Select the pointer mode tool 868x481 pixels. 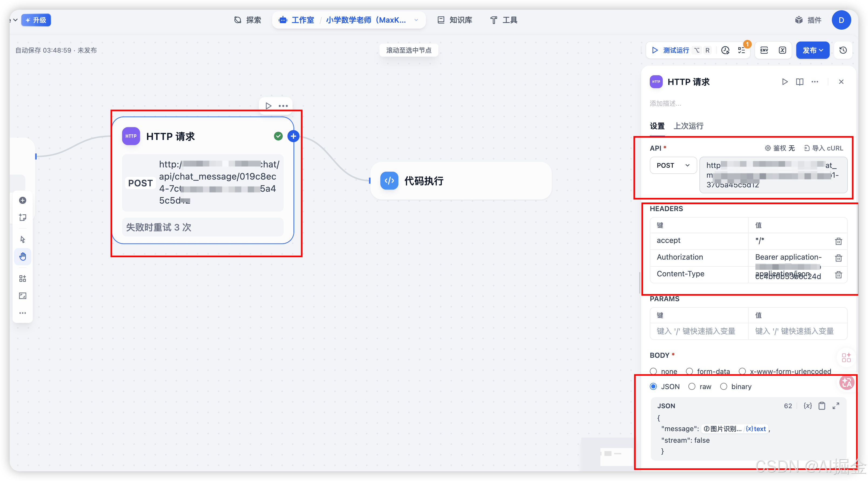23,239
